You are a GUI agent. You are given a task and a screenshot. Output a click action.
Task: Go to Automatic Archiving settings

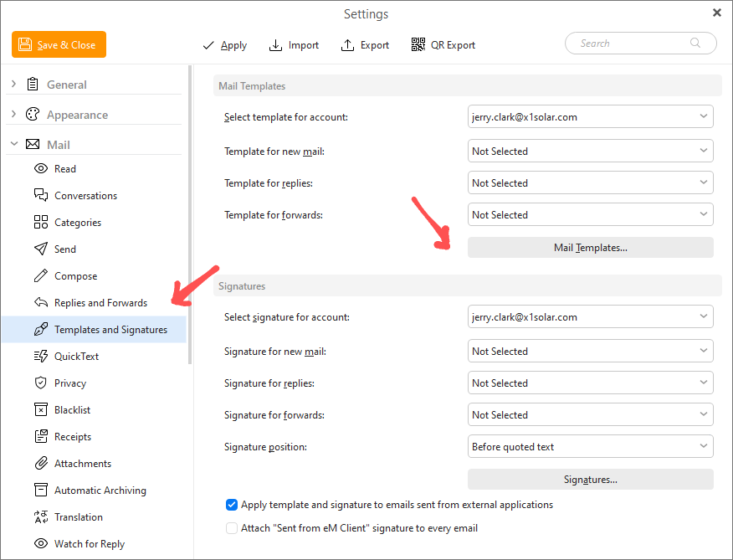(x=100, y=491)
